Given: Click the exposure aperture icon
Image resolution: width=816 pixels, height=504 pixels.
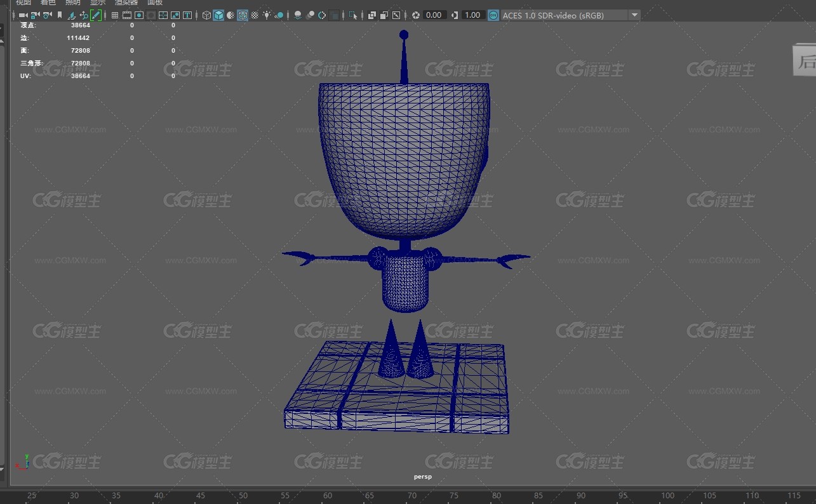Looking at the screenshot, I should [416, 15].
